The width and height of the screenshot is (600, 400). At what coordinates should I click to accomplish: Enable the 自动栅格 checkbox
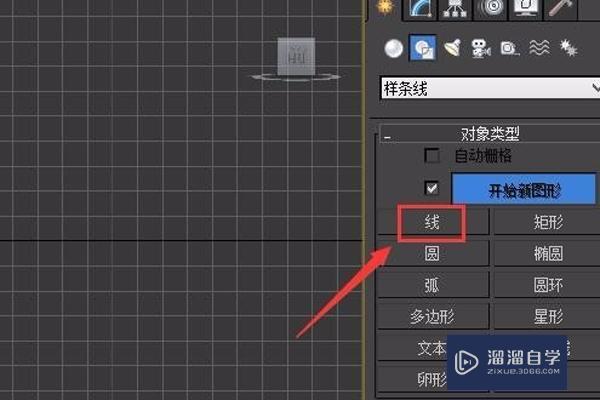[x=432, y=156]
